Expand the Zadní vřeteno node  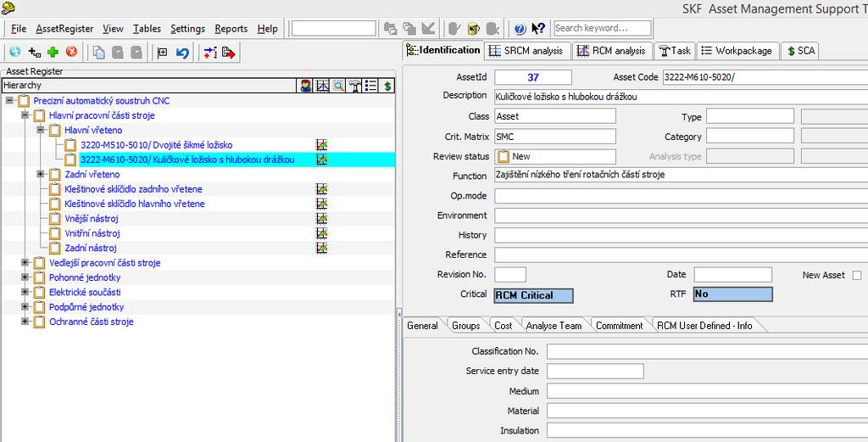[x=41, y=174]
